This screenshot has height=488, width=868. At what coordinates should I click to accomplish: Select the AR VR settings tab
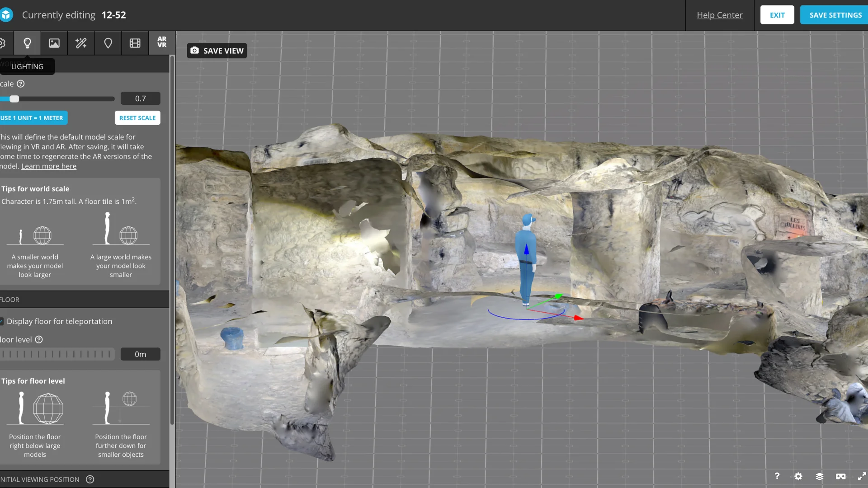(162, 42)
